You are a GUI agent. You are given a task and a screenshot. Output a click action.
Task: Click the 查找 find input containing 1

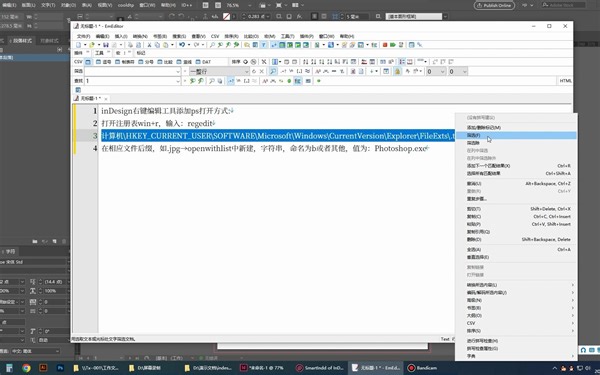pyautogui.click(x=129, y=81)
